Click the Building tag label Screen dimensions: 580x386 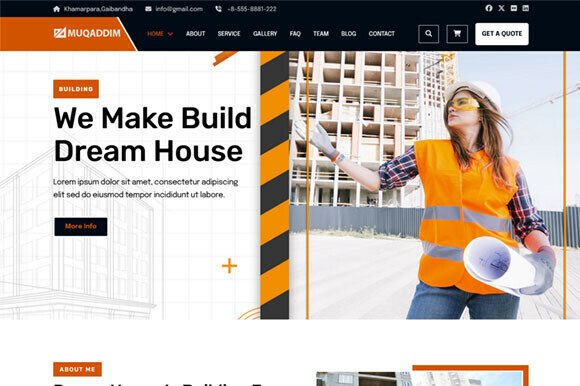coord(76,89)
